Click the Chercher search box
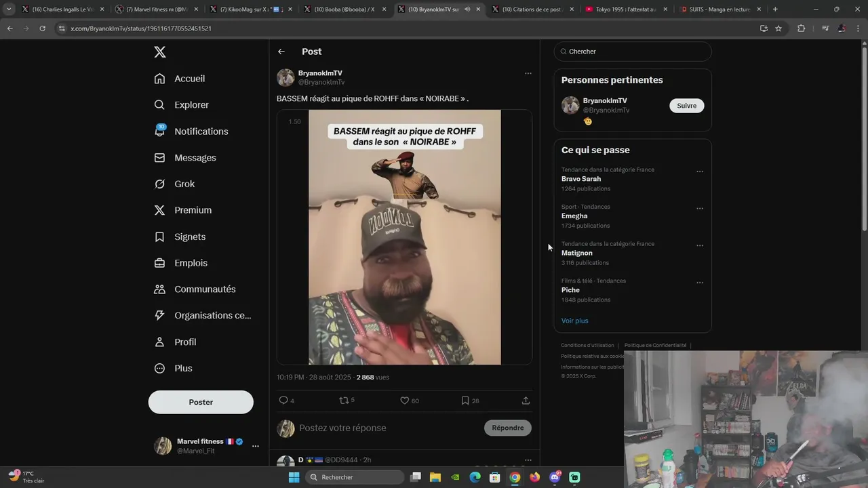 click(633, 52)
